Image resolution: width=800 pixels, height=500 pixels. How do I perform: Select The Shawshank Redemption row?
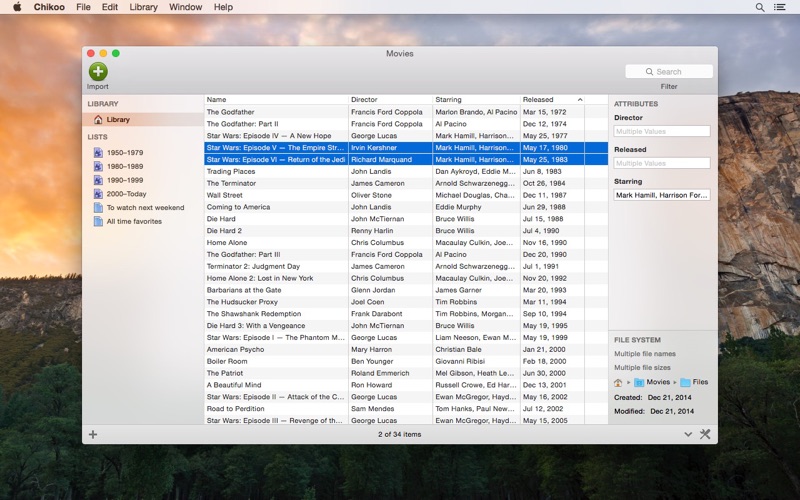pyautogui.click(x=406, y=314)
